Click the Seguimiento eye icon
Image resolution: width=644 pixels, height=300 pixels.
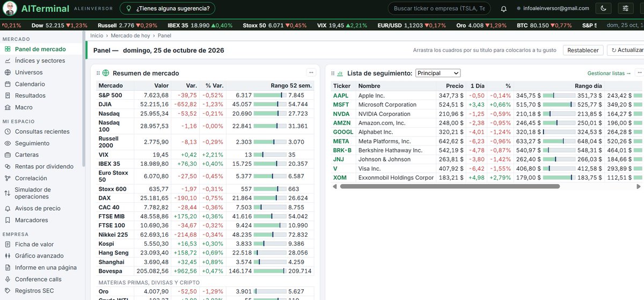(8, 143)
